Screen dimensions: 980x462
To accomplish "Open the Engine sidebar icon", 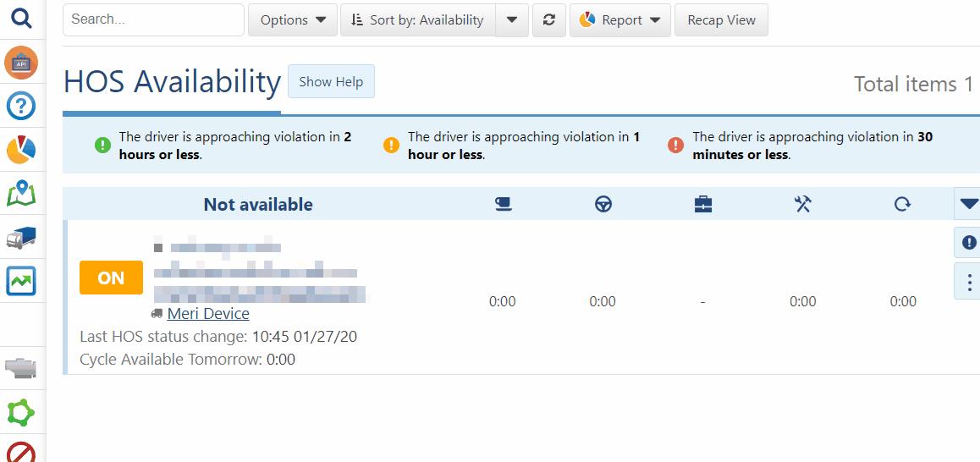I will point(21,368).
